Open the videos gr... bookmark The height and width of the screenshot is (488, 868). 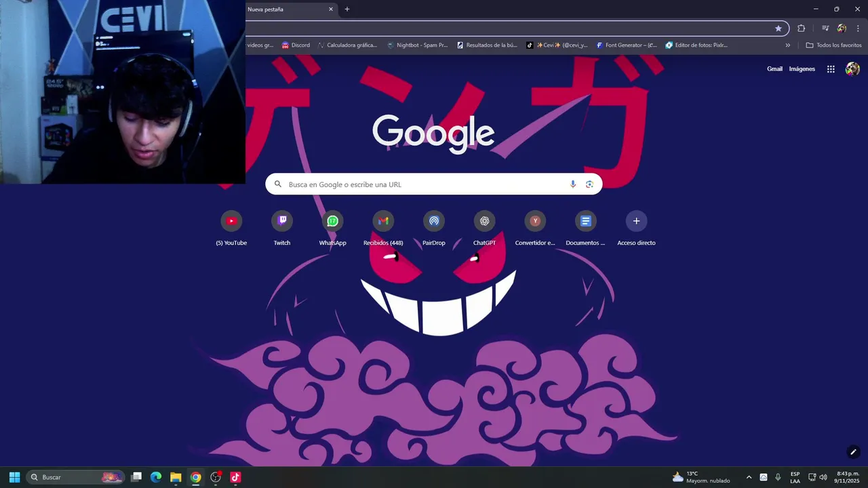coord(260,45)
